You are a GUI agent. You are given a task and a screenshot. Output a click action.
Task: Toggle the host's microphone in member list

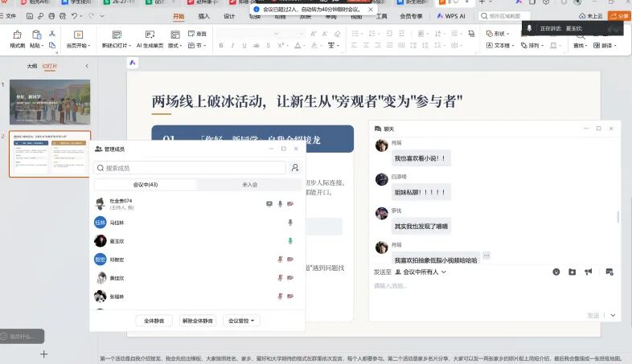(x=280, y=204)
